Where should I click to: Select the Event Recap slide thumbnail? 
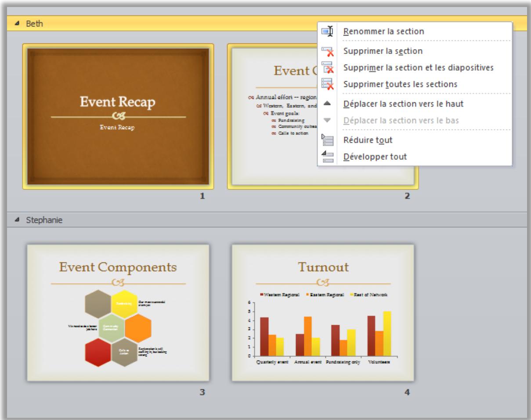tap(118, 116)
